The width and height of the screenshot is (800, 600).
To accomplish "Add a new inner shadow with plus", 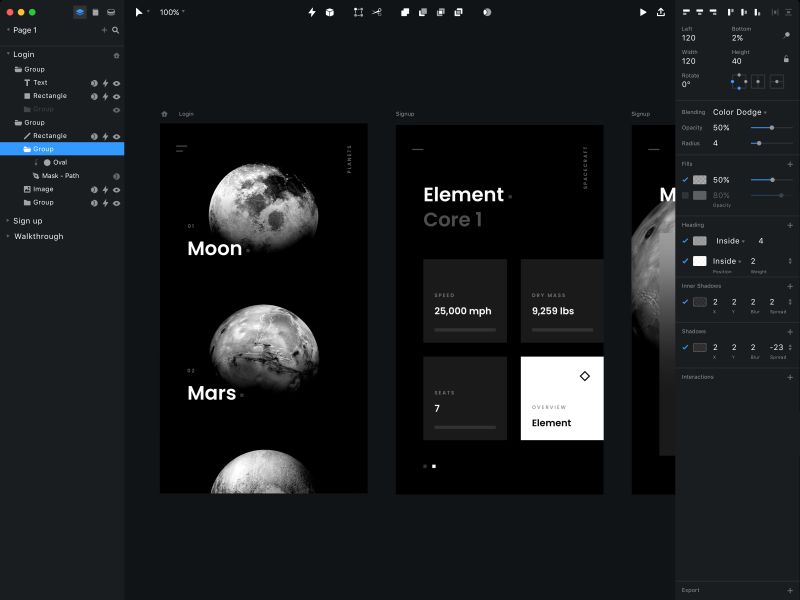I will (x=790, y=286).
